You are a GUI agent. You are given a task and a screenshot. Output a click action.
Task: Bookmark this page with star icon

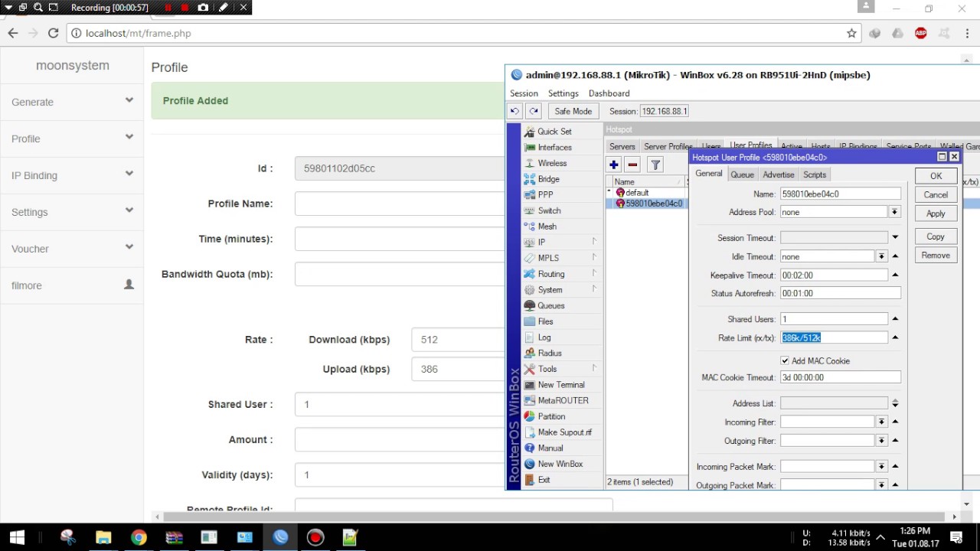[851, 33]
